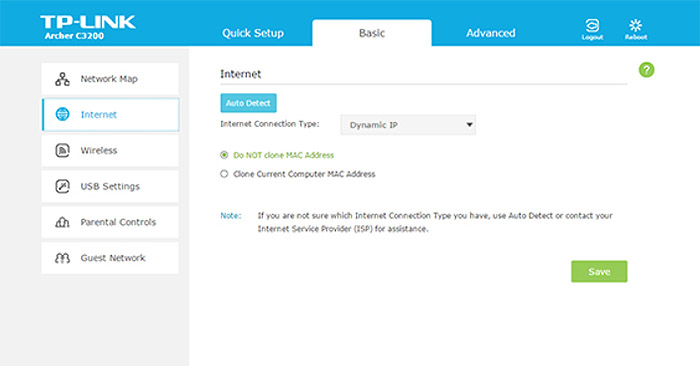Screen dimensions: 700x366
Task: Open the Parental Controls menu item
Action: click(x=110, y=222)
